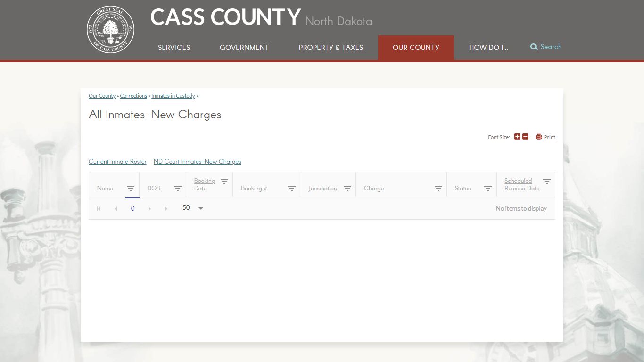This screenshot has width=644, height=362.
Task: Go to the previous page arrow
Action: [116, 208]
